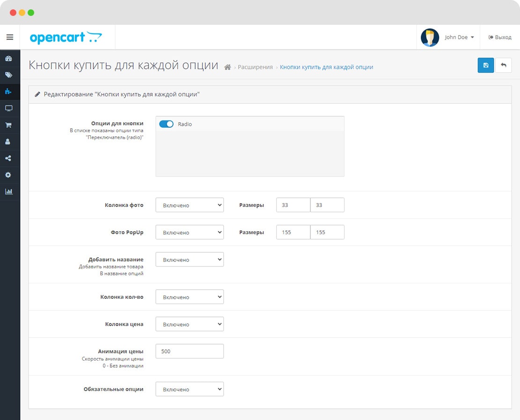
Task: Click the Анимация цены label
Action: point(121,351)
